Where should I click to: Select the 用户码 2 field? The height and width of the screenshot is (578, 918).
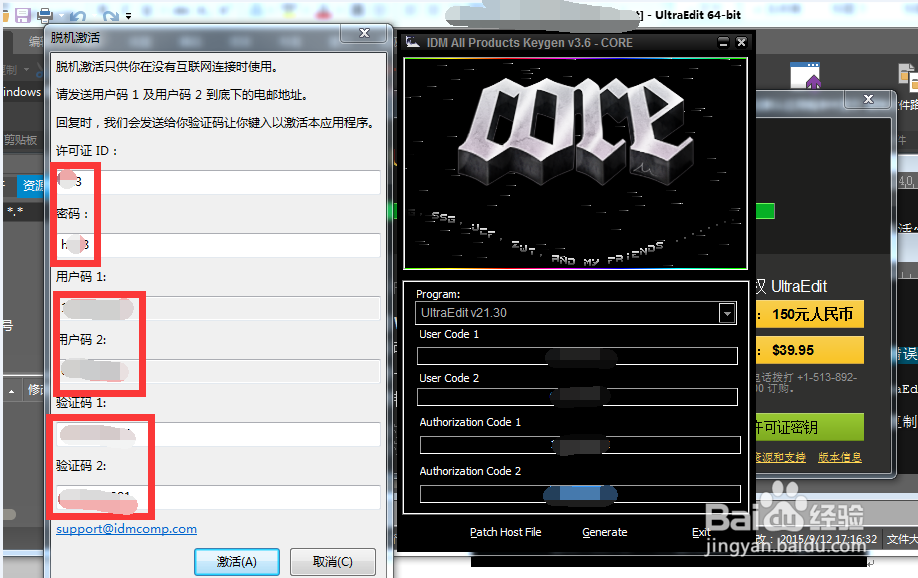[x=218, y=371]
